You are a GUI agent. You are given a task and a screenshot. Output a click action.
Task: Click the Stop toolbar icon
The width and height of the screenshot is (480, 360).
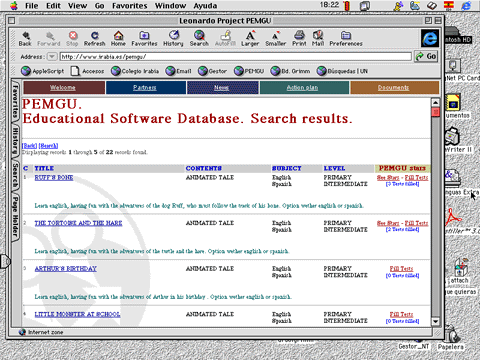72,39
